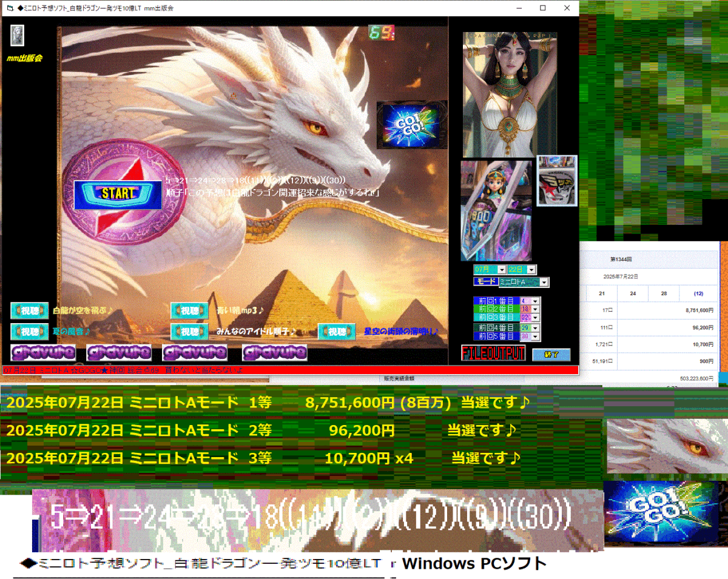Click the cell 24 in the background table

633,293
